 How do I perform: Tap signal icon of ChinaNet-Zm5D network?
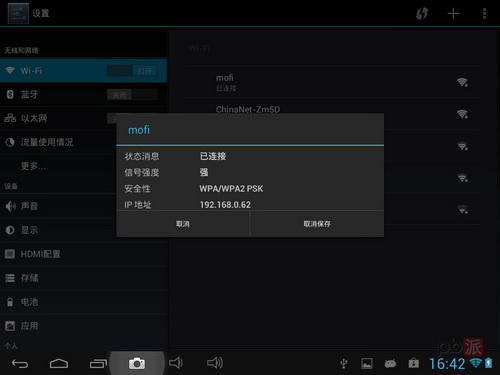[x=462, y=114]
